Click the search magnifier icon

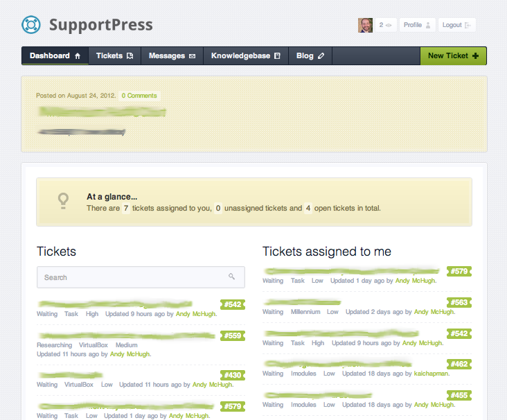click(x=231, y=277)
